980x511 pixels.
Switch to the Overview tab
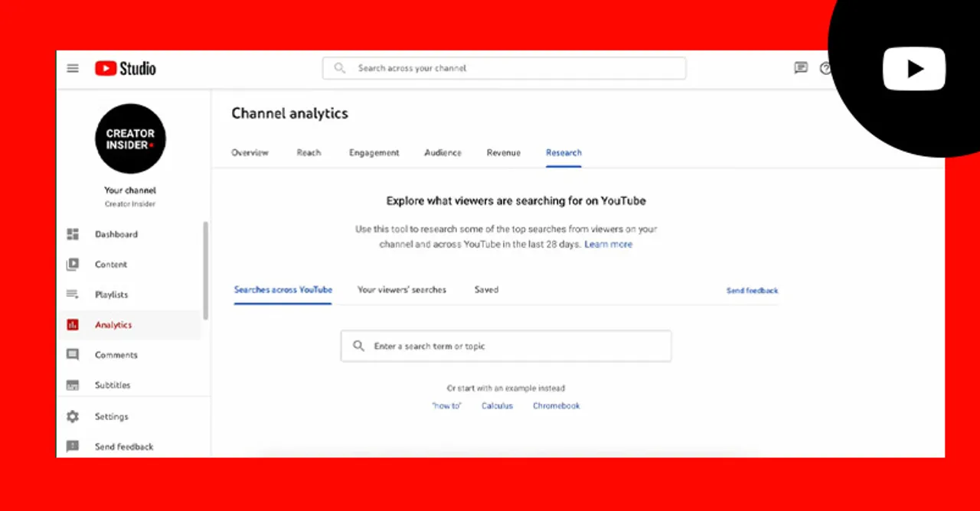point(250,153)
